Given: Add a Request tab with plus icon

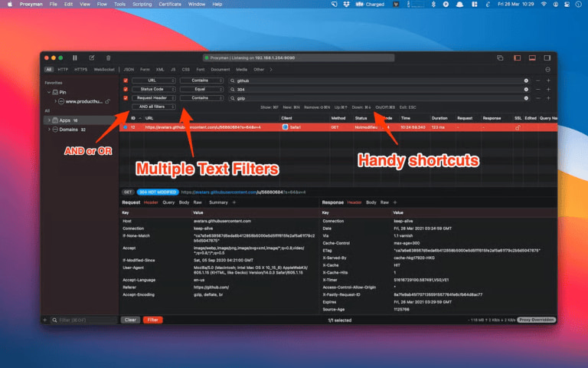Looking at the screenshot, I should [234, 202].
